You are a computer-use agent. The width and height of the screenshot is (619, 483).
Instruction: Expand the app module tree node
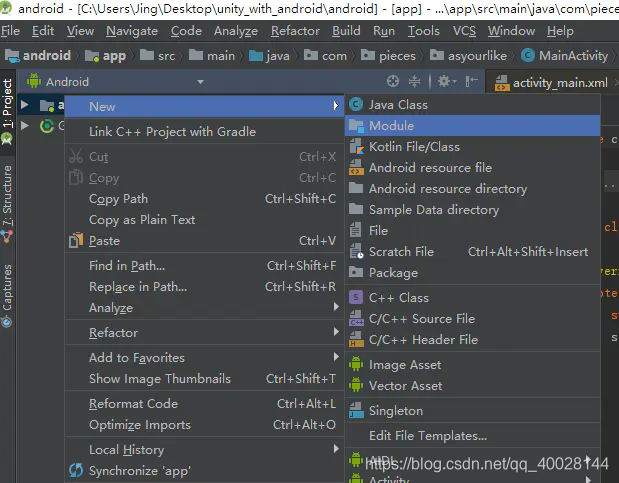[24, 105]
